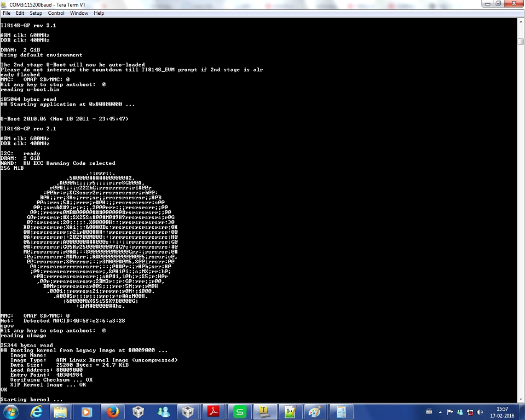Click 'reading u-boot.bin' line

(30, 89)
